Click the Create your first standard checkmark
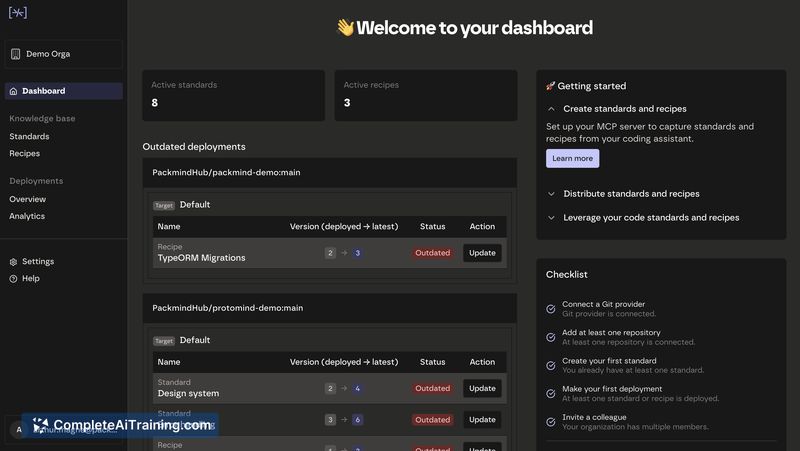 [x=551, y=365]
